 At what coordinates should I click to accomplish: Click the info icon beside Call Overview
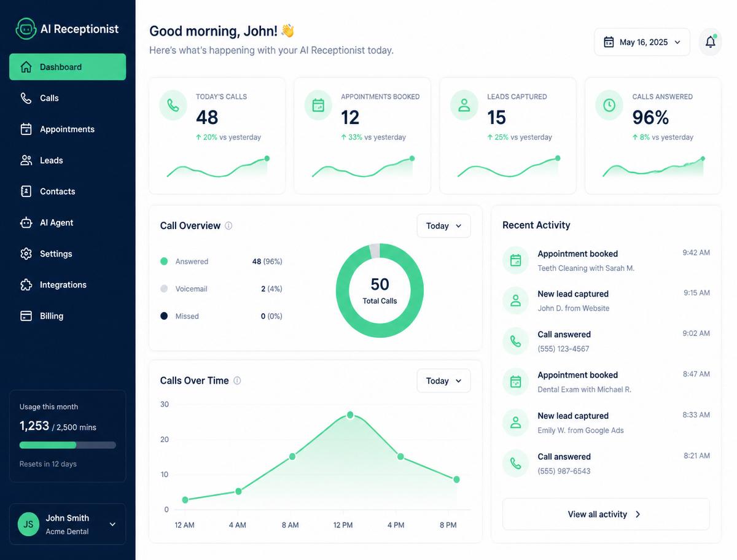tap(228, 225)
